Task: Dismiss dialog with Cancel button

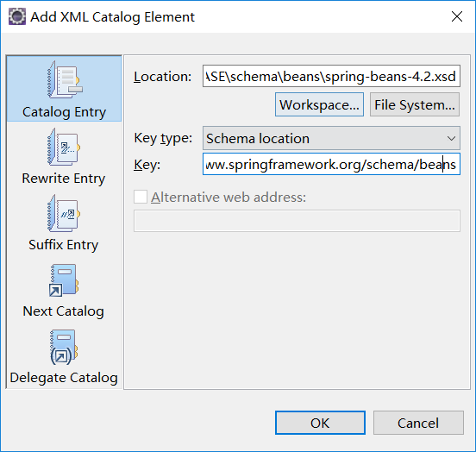Action: click(x=418, y=423)
